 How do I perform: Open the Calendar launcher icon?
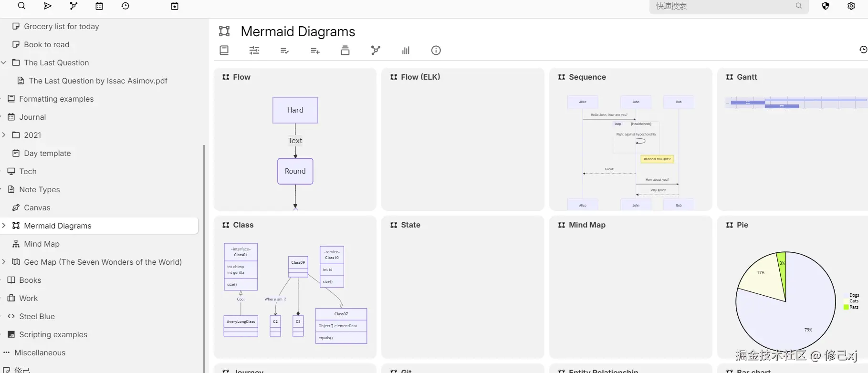pyautogui.click(x=99, y=6)
